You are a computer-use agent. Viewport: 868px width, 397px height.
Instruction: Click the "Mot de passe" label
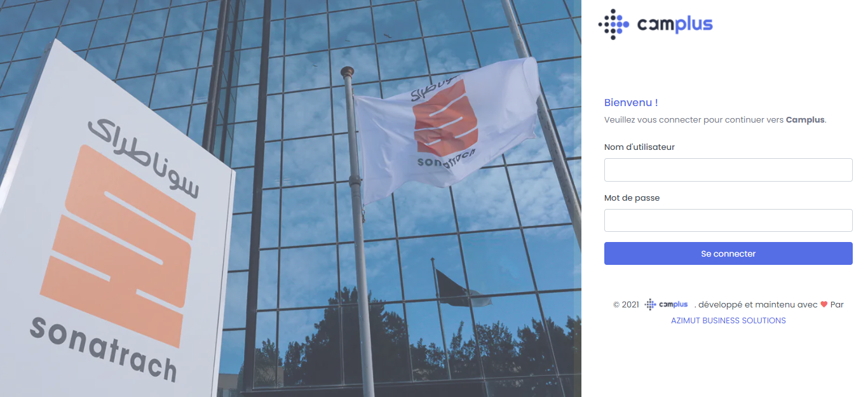click(x=632, y=198)
